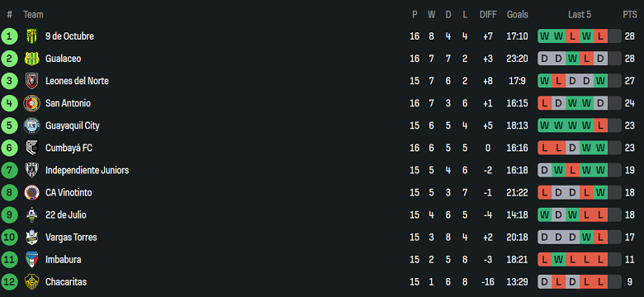
Task: Click the Goals column header
Action: click(x=518, y=15)
